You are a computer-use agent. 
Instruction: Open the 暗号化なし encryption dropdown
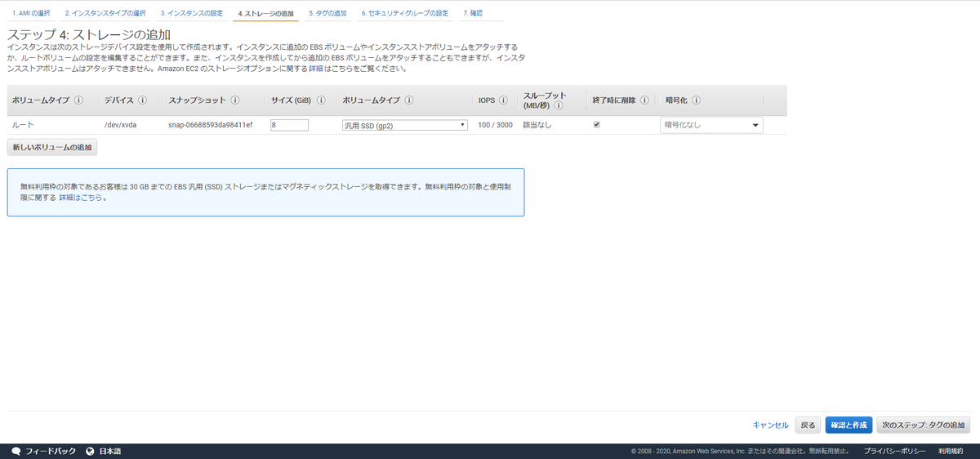[711, 125]
